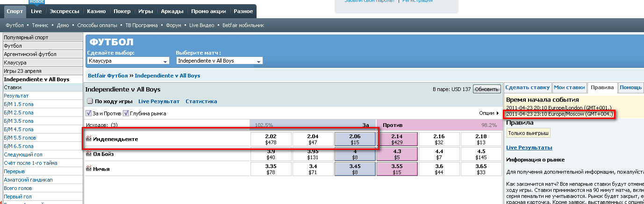
Task: Open Демо in the sub-navigation bar
Action: (63, 25)
